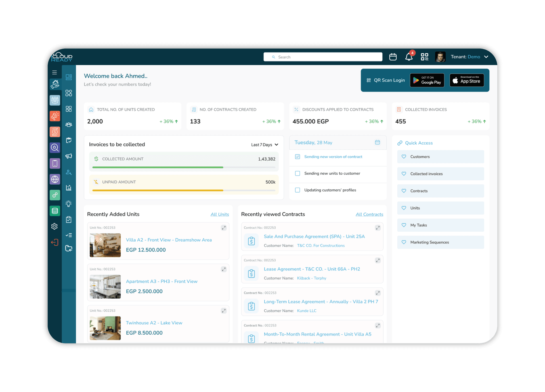This screenshot has height=392, width=545.
Task: Select the property/home sidebar icon
Action: (55, 84)
